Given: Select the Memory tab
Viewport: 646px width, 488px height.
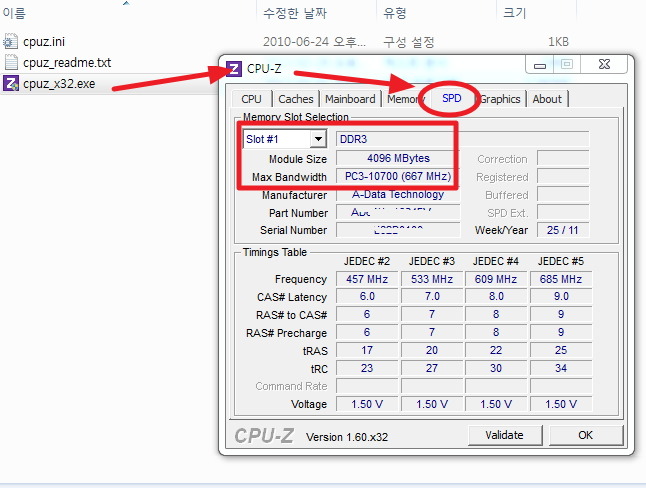Looking at the screenshot, I should pos(405,99).
